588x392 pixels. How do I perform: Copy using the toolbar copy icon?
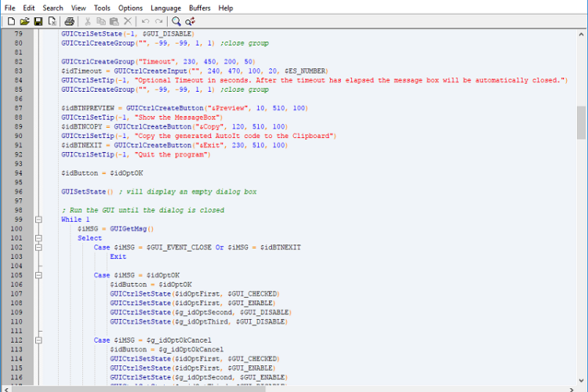[101, 21]
